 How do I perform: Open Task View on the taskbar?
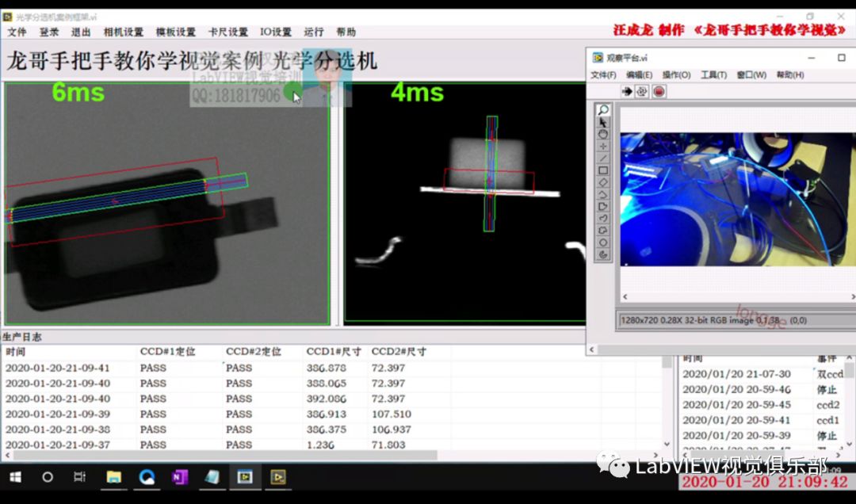tap(80, 477)
